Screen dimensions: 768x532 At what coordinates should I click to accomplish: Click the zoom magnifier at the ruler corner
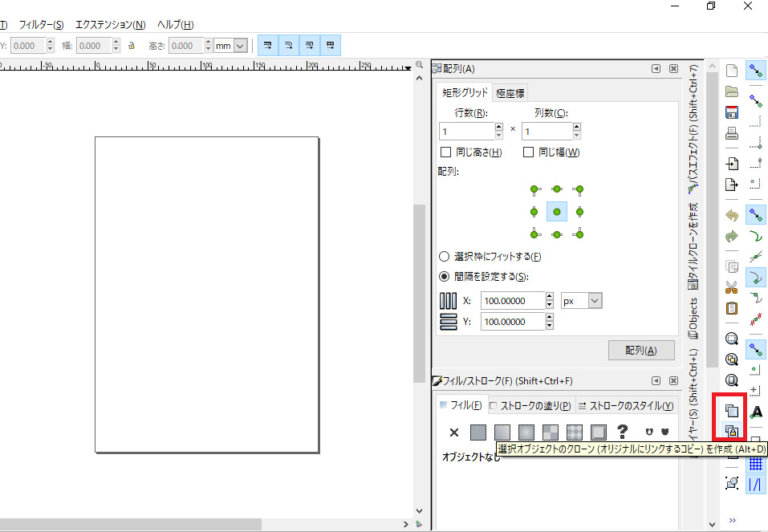pyautogui.click(x=419, y=65)
